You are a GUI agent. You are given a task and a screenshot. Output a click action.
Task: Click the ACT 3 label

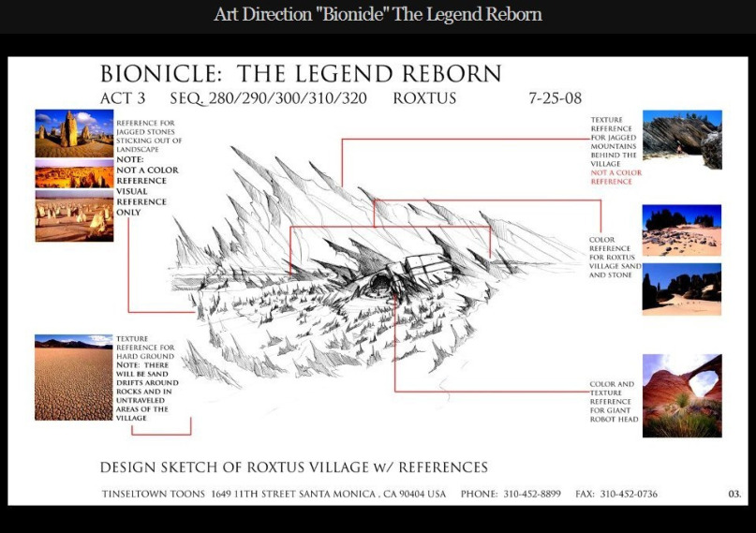[x=123, y=98]
